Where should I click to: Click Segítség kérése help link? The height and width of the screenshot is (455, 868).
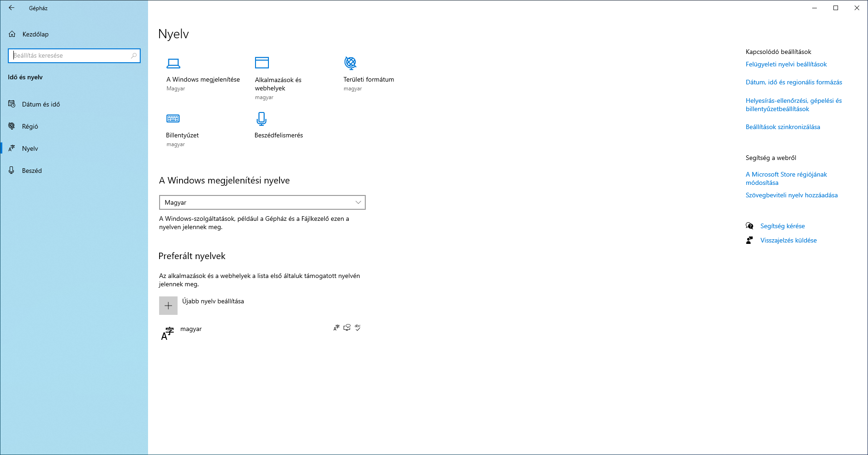pyautogui.click(x=782, y=226)
